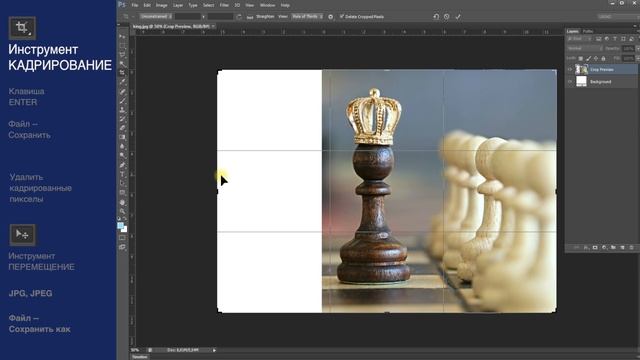Click the Straighten tool in options bar
The height and width of the screenshot is (360, 640).
[261, 17]
